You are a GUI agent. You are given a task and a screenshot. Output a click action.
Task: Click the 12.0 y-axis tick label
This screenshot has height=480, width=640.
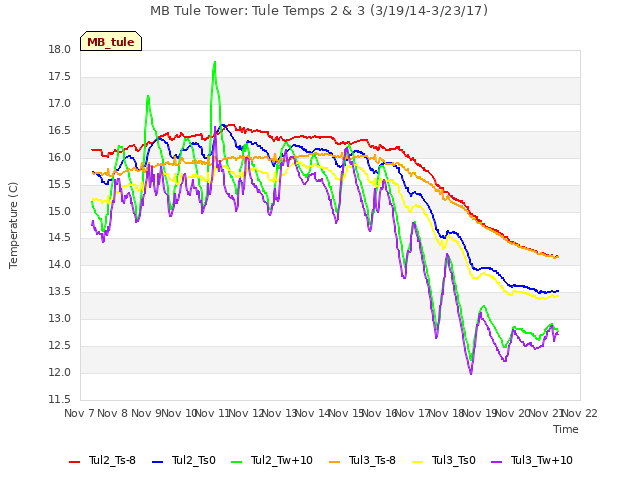(60, 373)
